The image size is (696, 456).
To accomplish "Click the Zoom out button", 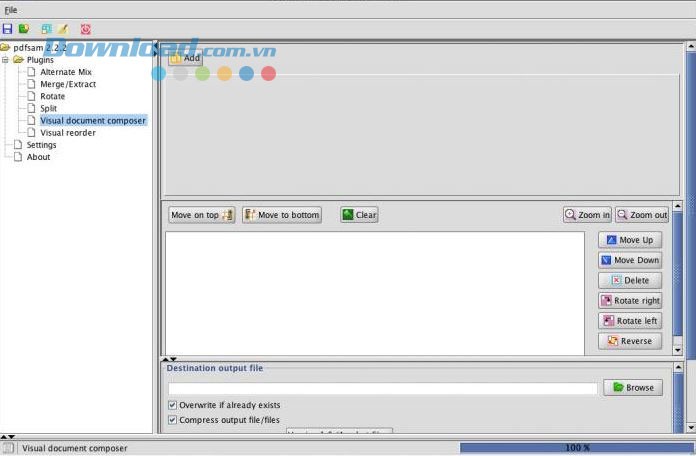I will [642, 215].
